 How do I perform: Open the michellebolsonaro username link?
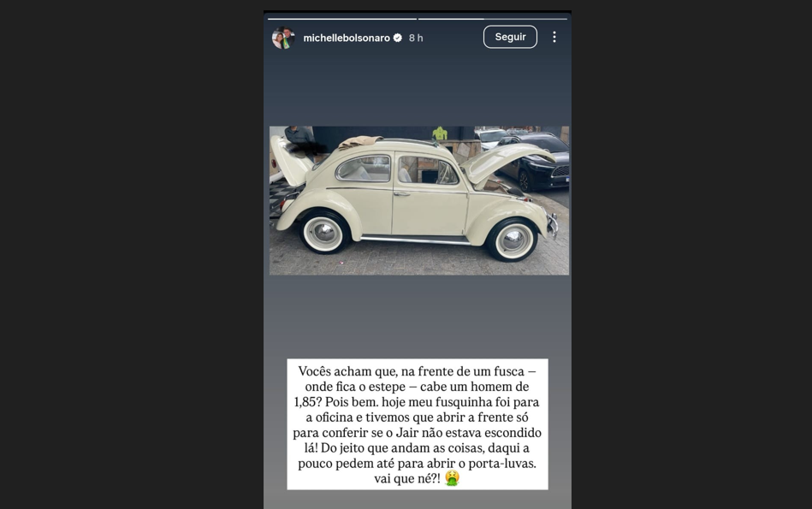[347, 38]
